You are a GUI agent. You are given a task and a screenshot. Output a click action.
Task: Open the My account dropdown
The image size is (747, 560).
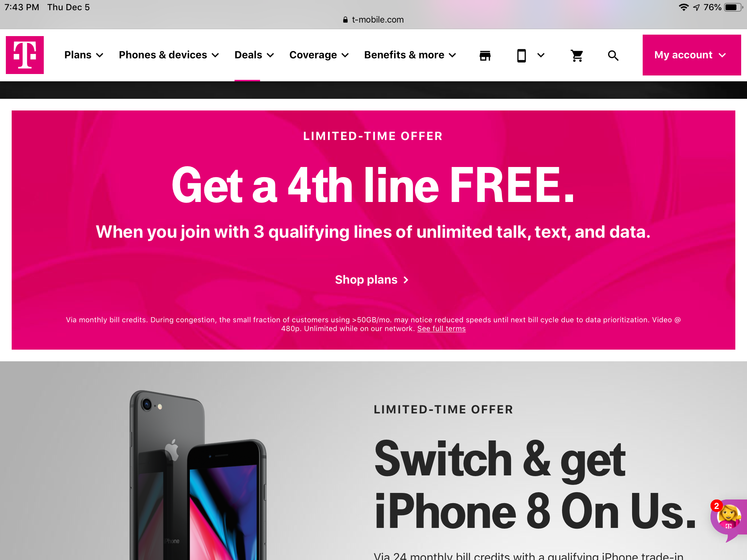[x=692, y=55]
